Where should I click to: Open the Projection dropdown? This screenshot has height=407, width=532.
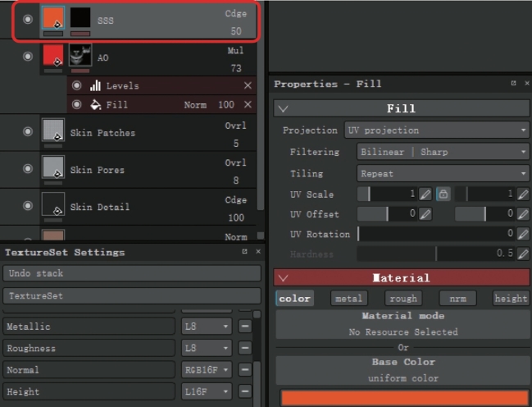[437, 130]
